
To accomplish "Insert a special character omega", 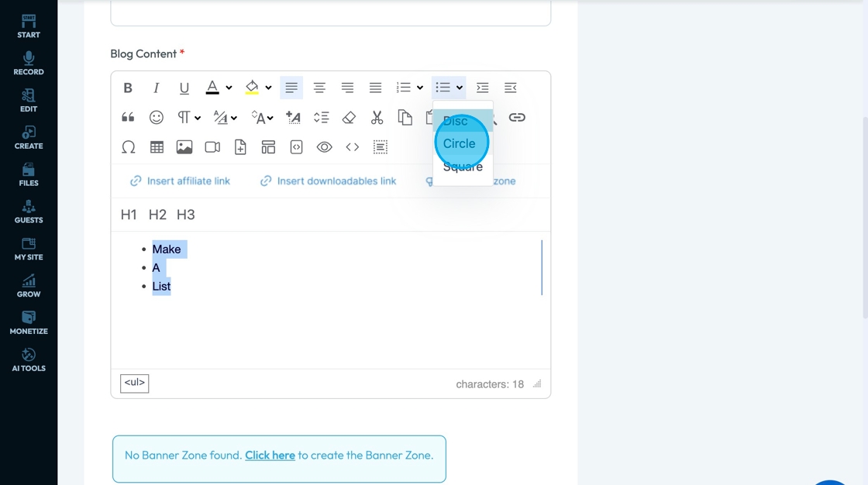I will point(128,147).
